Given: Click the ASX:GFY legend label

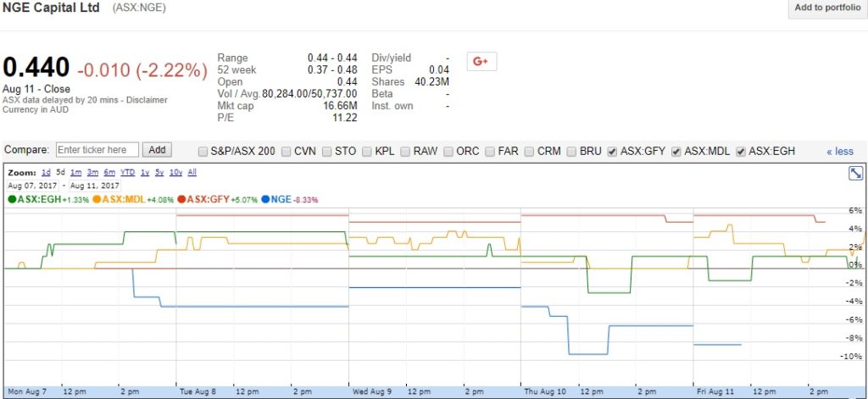Looking at the screenshot, I should click(209, 200).
